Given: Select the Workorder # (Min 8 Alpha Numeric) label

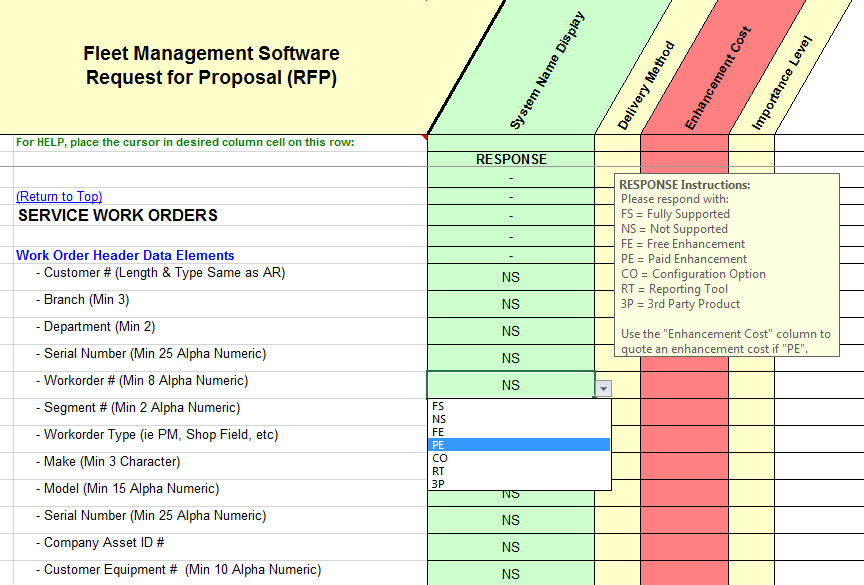Looking at the screenshot, I should coord(142,381).
